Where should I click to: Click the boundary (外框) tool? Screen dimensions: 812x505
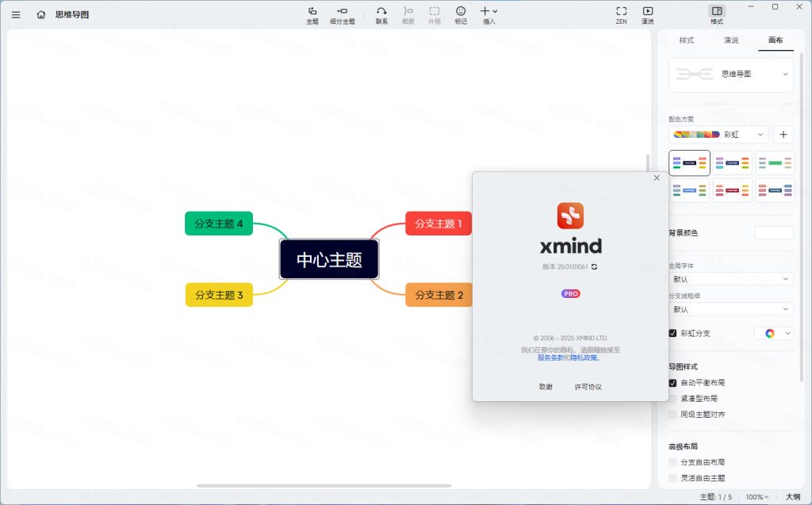point(435,16)
